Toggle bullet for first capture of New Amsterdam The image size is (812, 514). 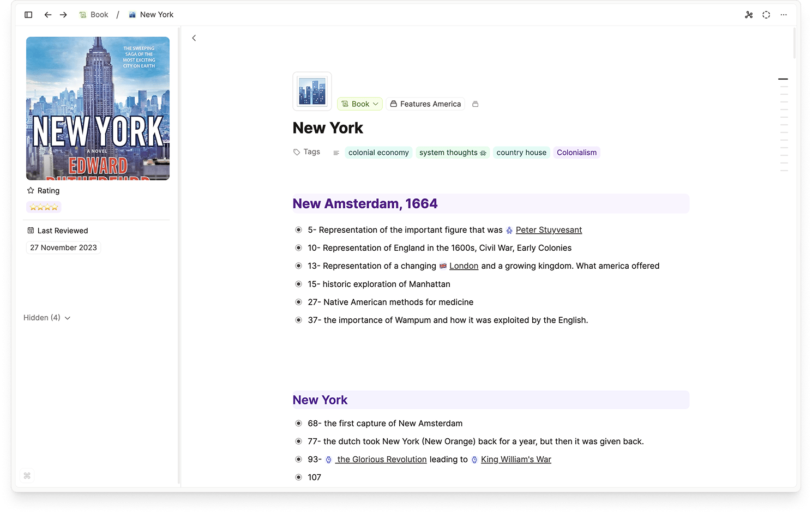tap(298, 424)
